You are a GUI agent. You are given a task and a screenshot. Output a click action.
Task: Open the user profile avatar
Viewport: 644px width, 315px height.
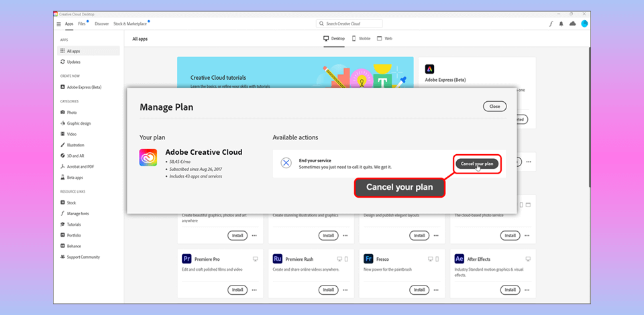click(584, 23)
